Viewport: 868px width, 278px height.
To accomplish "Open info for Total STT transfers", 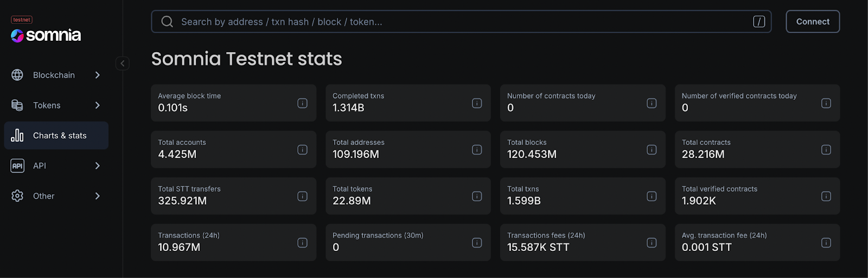I will click(302, 196).
